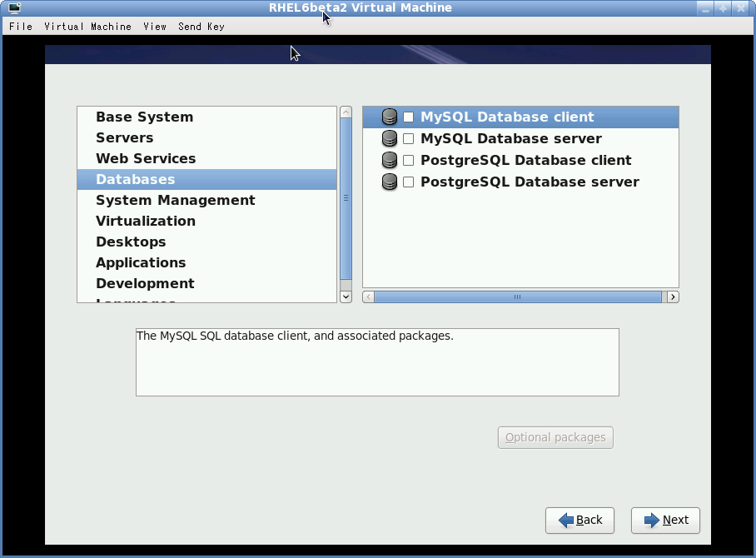756x558 pixels.
Task: Maximize the RHEL6beta2 Virtual Machine window
Action: coord(723,8)
